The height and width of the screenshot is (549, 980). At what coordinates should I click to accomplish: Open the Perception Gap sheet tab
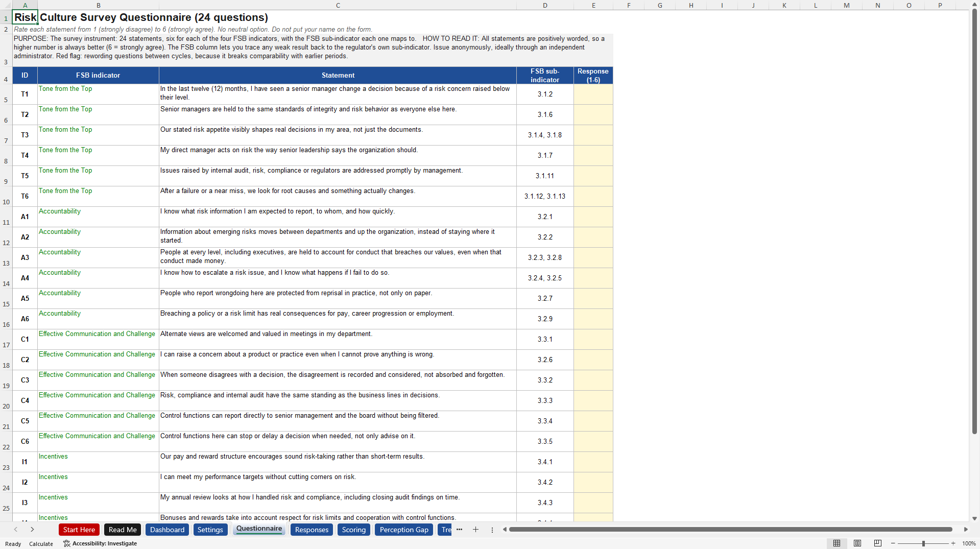[404, 530]
